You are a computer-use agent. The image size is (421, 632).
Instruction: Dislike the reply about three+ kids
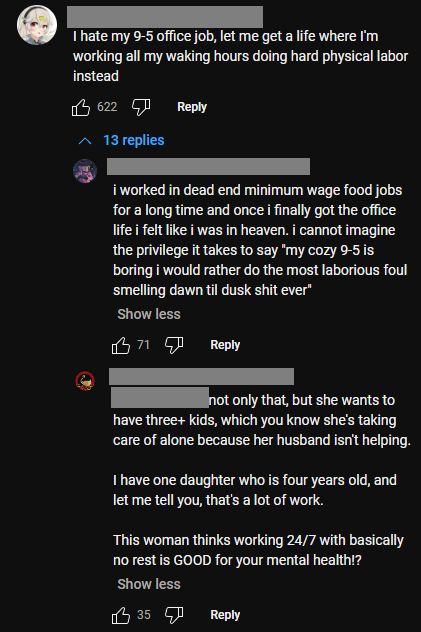click(x=174, y=615)
